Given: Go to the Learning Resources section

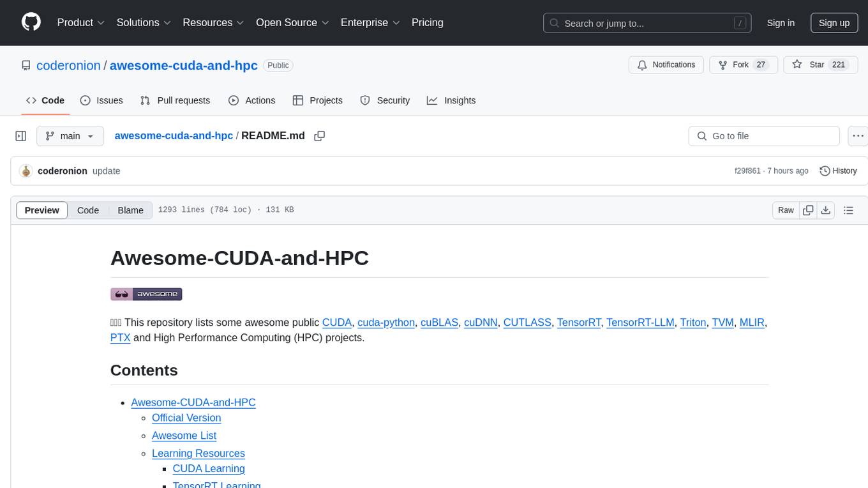Looking at the screenshot, I should [x=198, y=454].
